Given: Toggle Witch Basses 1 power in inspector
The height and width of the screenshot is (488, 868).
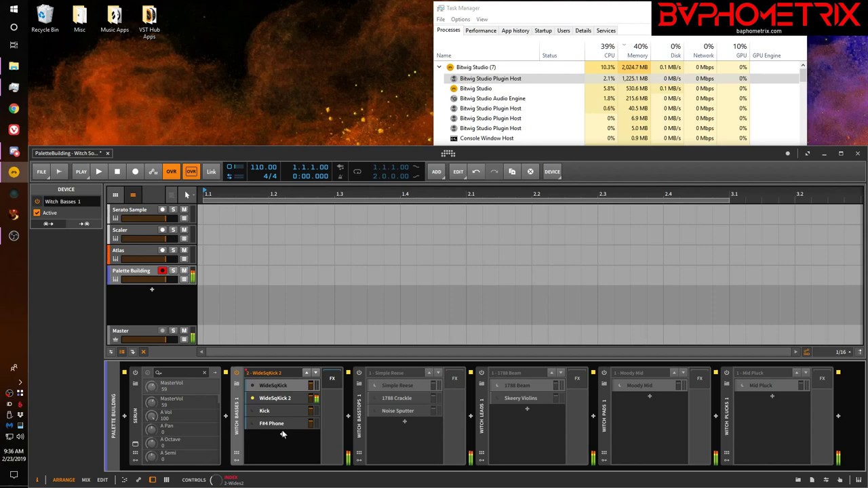Looking at the screenshot, I should click(x=37, y=201).
